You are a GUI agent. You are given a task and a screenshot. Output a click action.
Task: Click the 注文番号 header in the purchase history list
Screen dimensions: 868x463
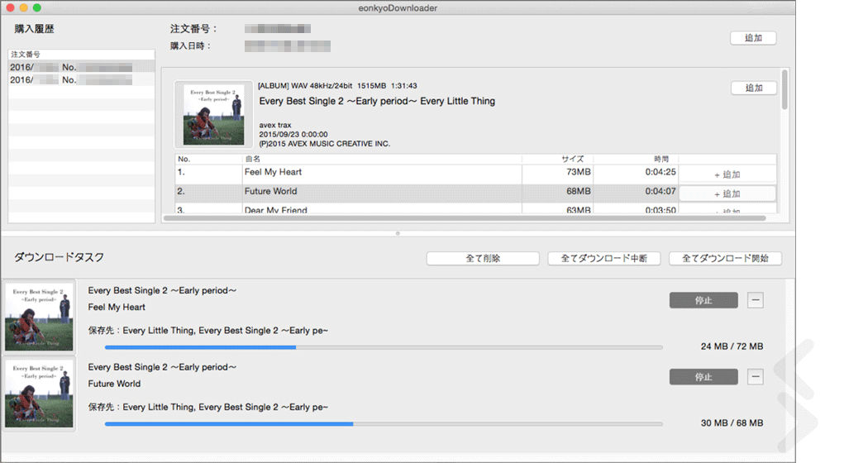click(x=81, y=55)
